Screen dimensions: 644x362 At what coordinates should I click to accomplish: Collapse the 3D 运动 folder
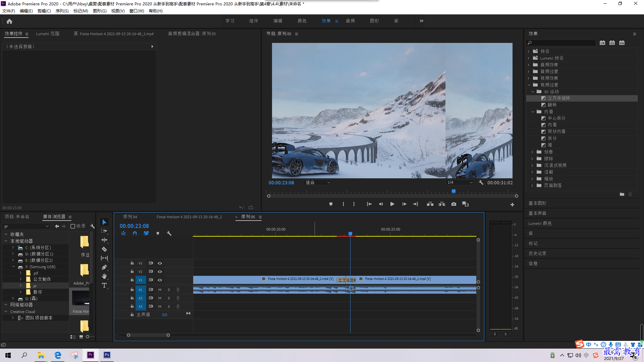coord(533,92)
